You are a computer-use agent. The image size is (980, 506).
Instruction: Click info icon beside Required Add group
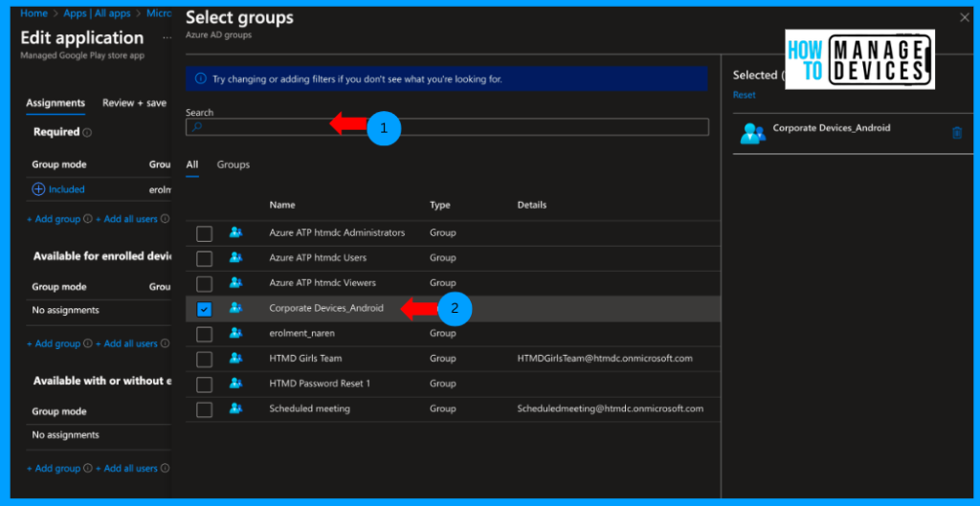[x=87, y=219]
